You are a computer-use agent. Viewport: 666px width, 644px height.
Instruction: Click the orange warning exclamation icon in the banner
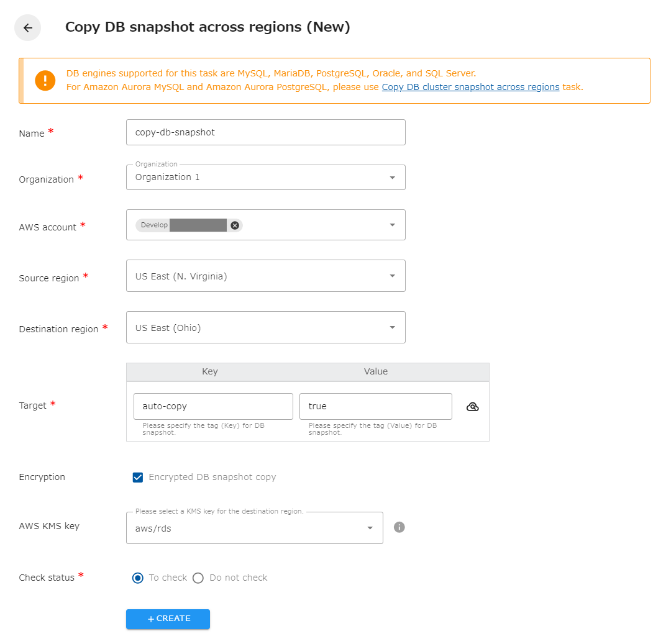pyautogui.click(x=45, y=80)
